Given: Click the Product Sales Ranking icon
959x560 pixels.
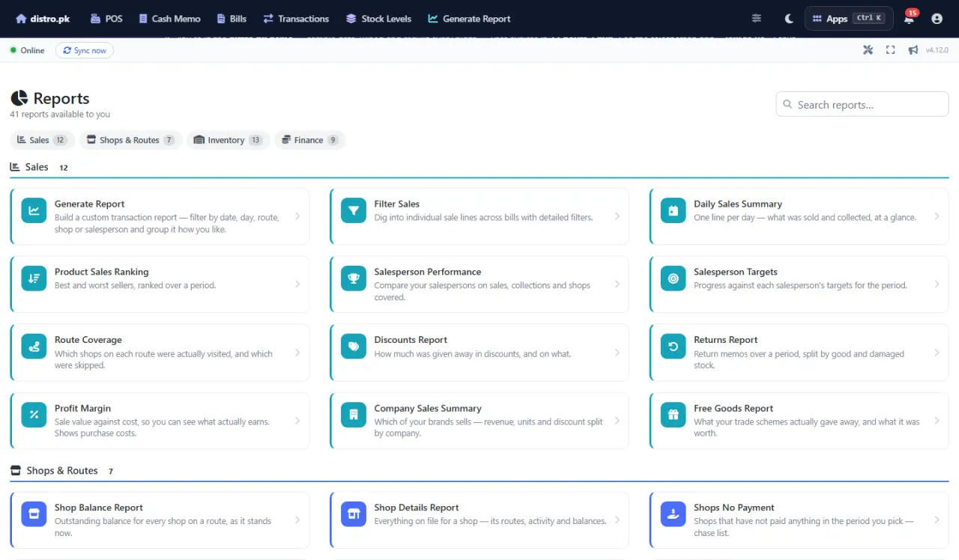Looking at the screenshot, I should (x=34, y=279).
